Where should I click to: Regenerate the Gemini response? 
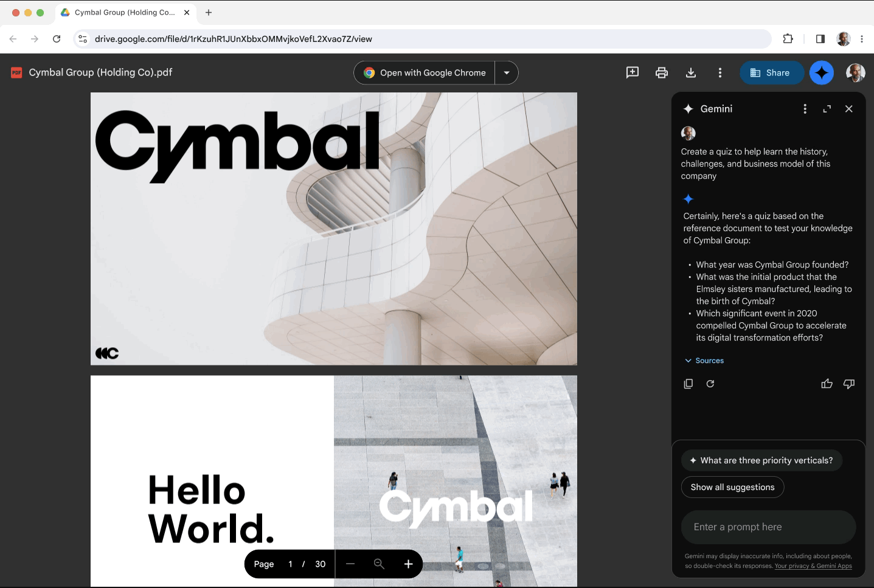click(710, 384)
